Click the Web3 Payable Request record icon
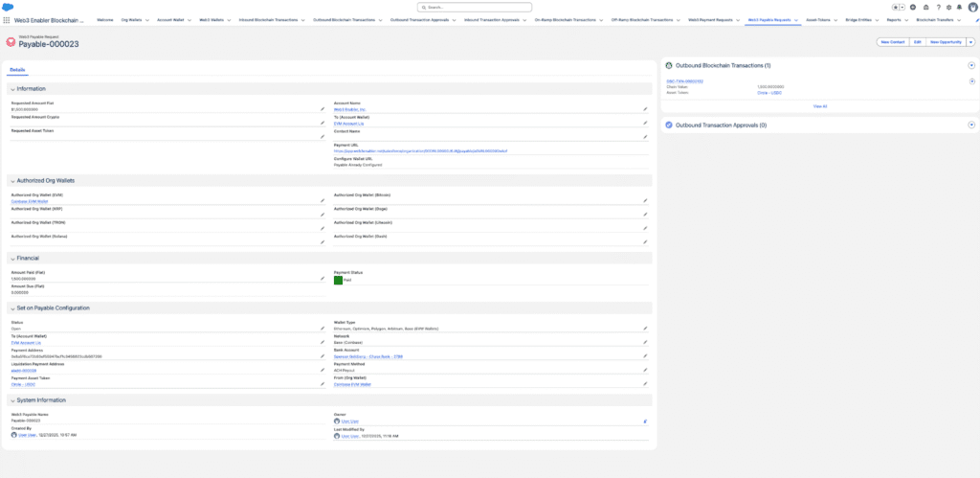Image resolution: width=980 pixels, height=478 pixels. click(11, 42)
